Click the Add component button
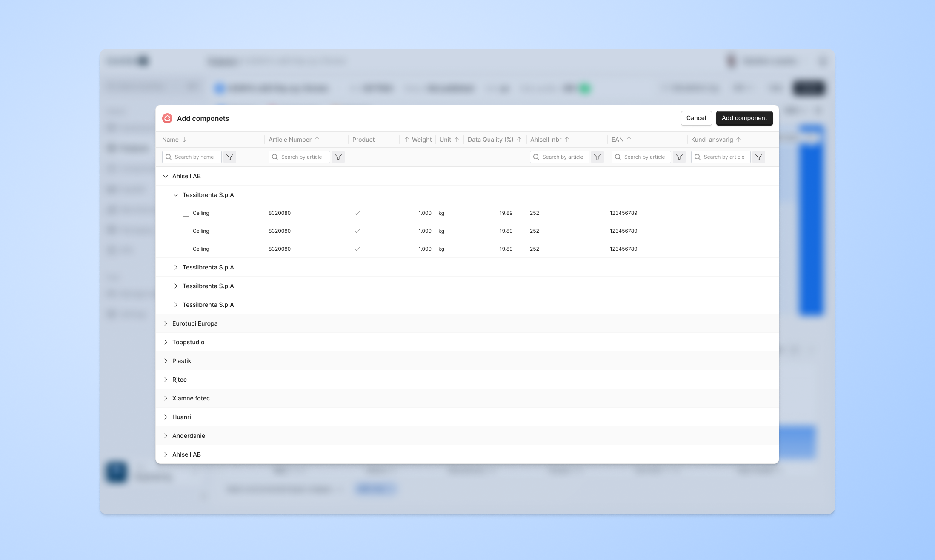 coord(744,118)
